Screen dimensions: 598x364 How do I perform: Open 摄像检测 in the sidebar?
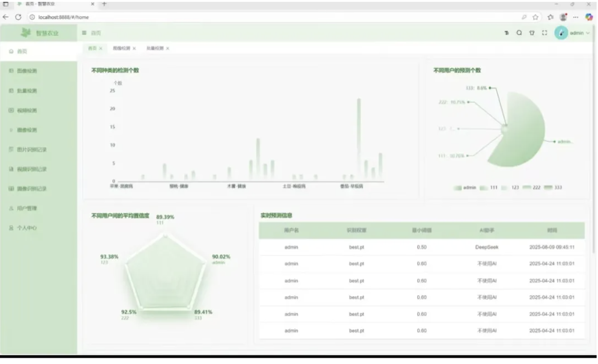pos(38,130)
